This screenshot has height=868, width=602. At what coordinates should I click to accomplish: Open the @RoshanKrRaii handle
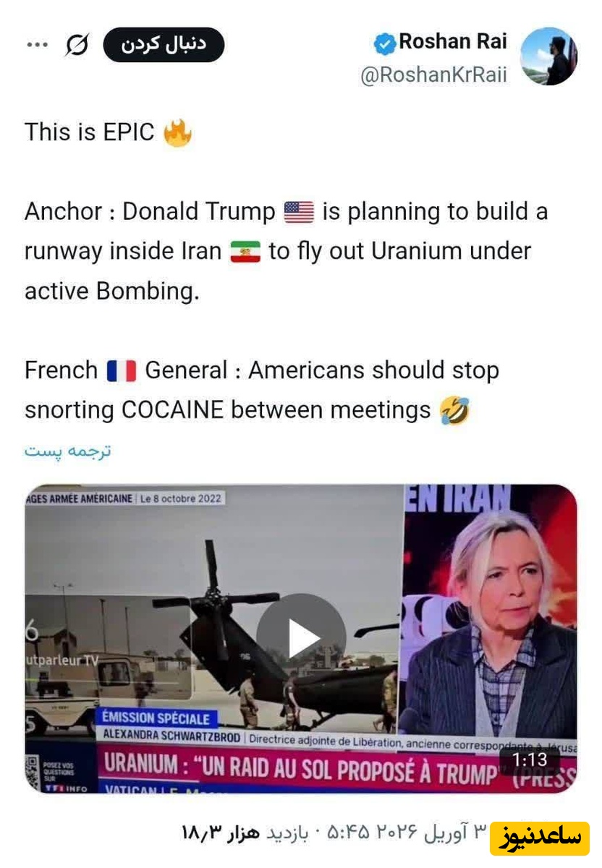coord(434,75)
